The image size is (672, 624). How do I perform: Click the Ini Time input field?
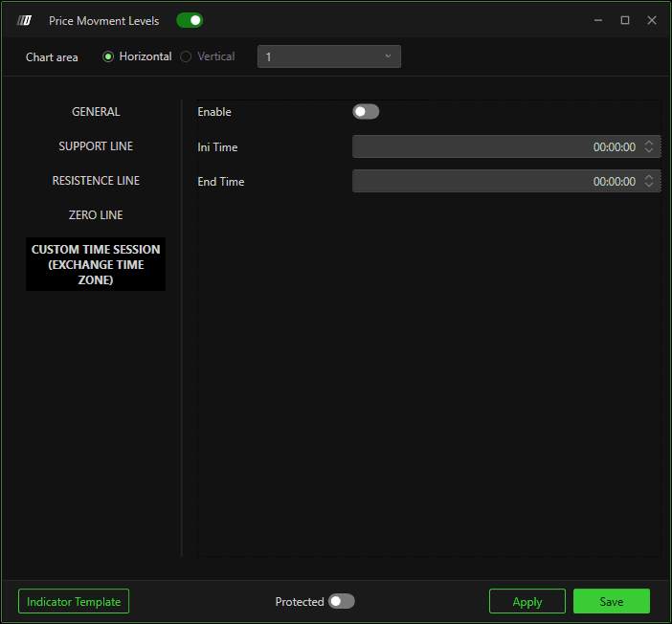[506, 146]
